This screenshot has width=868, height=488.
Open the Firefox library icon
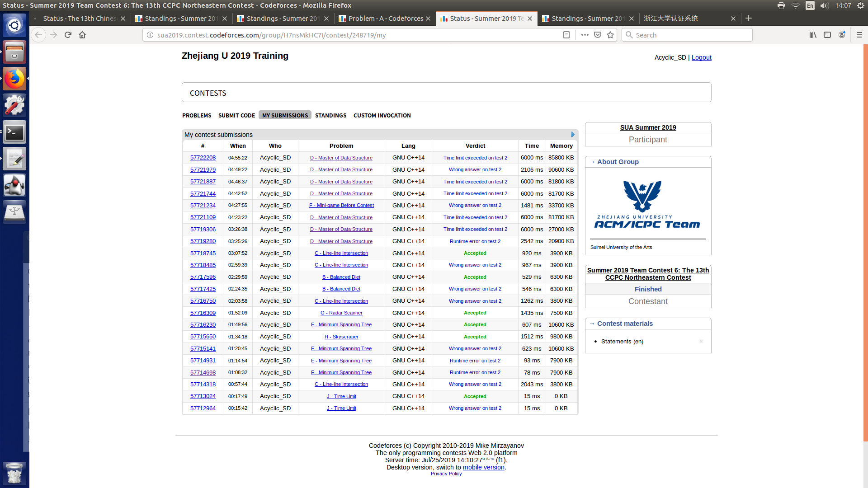(x=813, y=35)
